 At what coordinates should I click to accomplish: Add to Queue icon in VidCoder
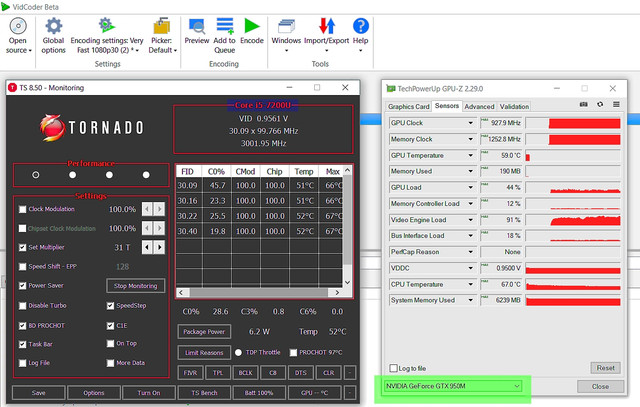coord(224,26)
